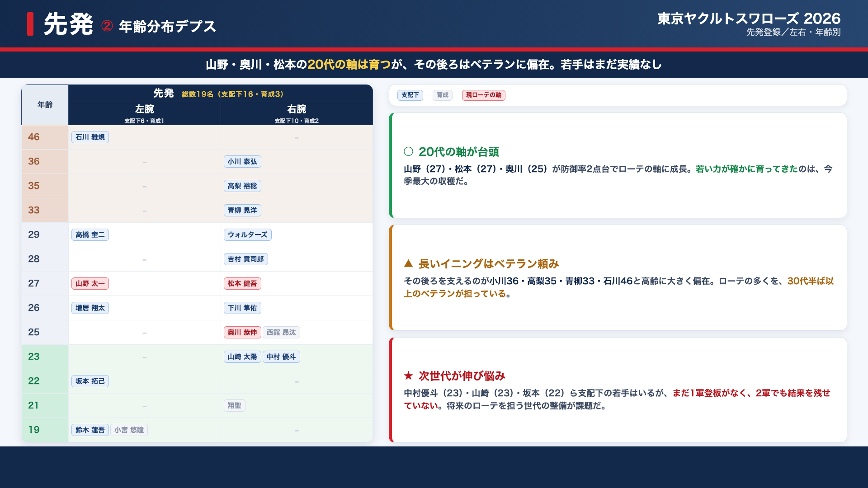
Task: Click the gray 小宮 悠瞳 chip
Action: click(129, 430)
